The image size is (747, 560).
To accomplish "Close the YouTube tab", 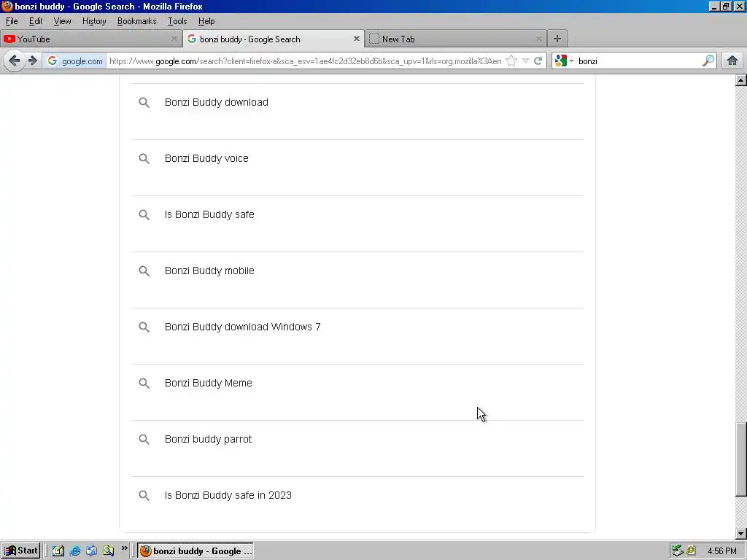I will click(174, 39).
